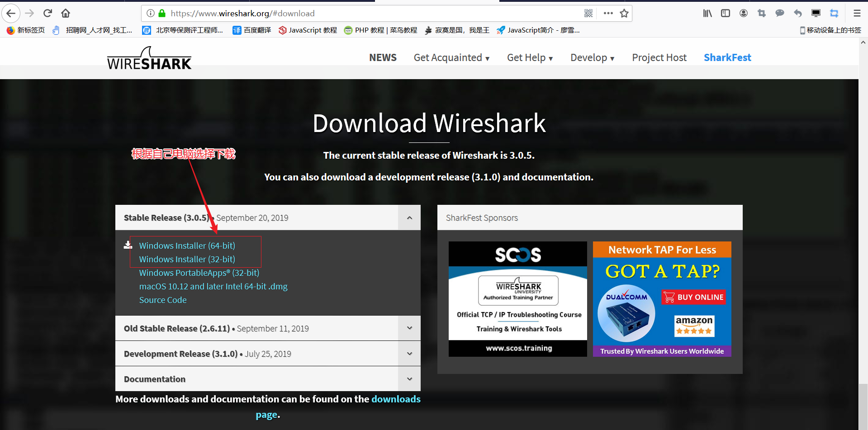Download Windows PortableApps (32-bit)

(x=199, y=273)
